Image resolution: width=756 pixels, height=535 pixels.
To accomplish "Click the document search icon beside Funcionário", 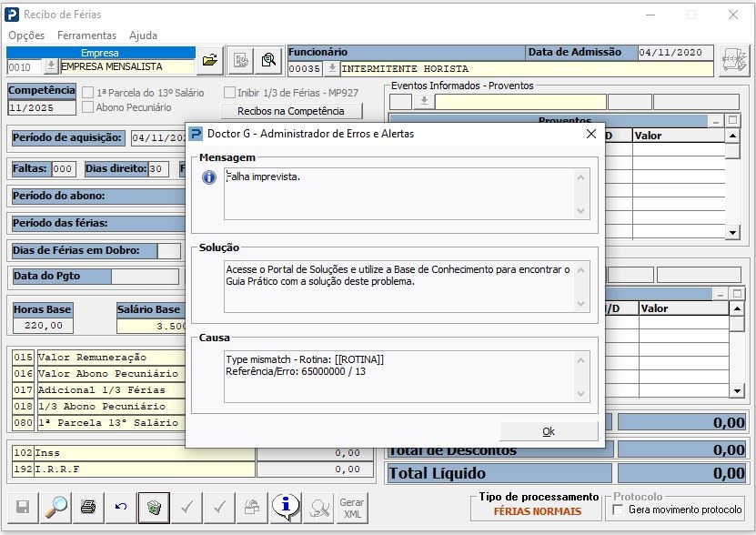I will pyautogui.click(x=268, y=60).
